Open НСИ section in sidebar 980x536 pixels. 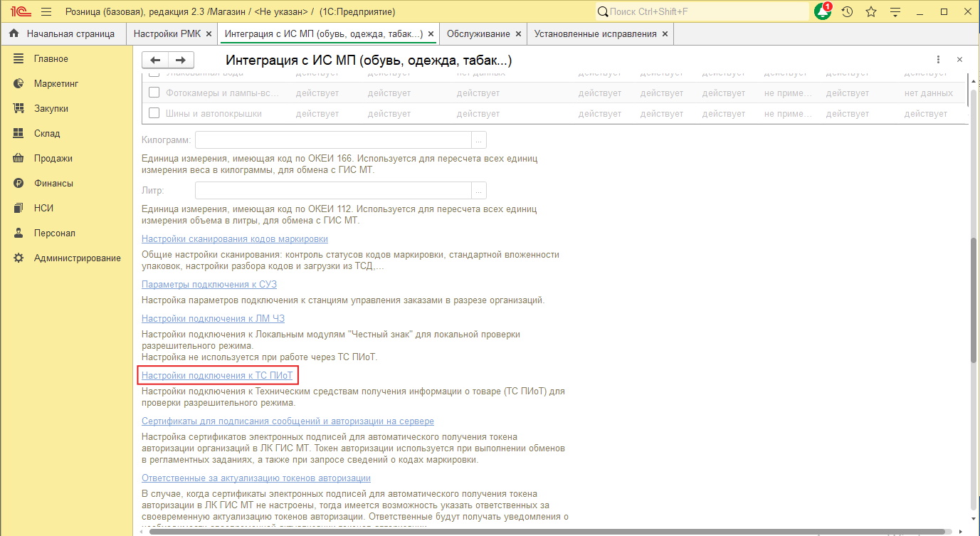point(66,208)
